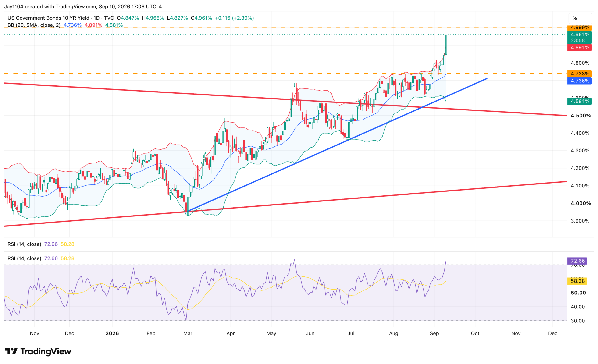Click the 2026 year label on time axis
Image resolution: width=598 pixels, height=364 pixels.
click(x=112, y=333)
